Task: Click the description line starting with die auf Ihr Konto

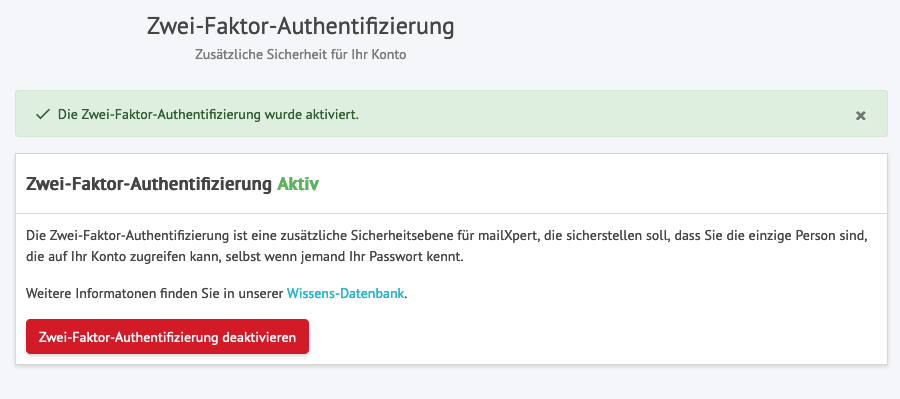Action: tap(245, 257)
